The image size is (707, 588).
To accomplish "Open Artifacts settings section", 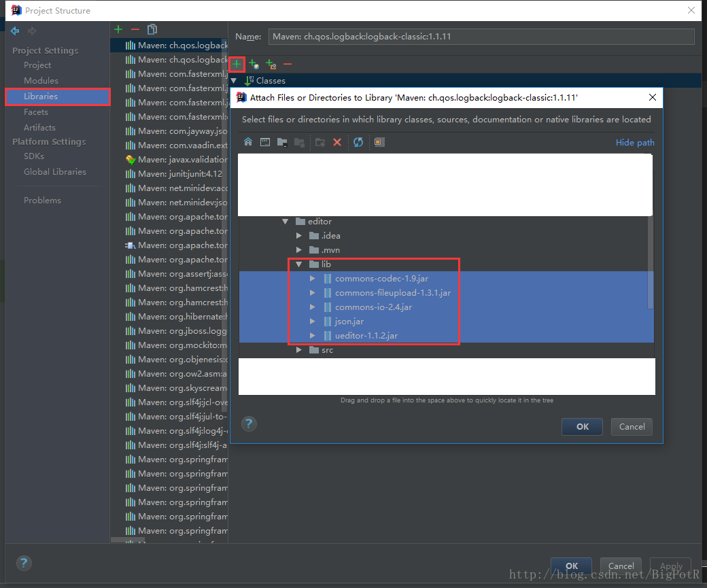I will [39, 128].
